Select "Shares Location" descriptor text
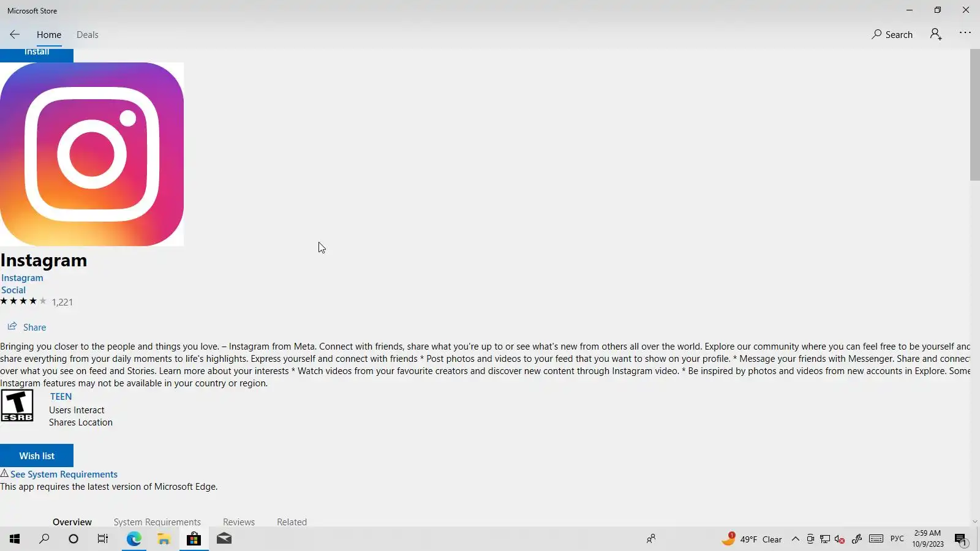 click(81, 422)
